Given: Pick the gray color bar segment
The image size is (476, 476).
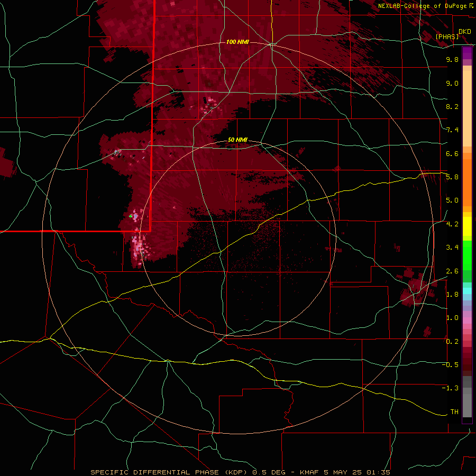Looking at the screenshot, I should [x=467, y=405].
